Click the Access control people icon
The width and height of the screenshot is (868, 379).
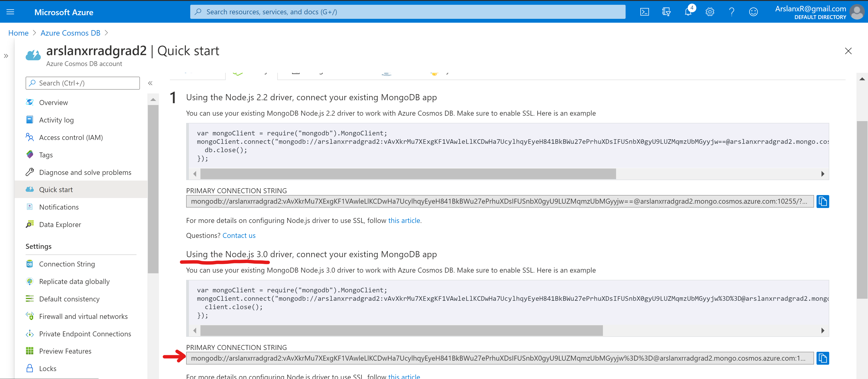click(30, 137)
